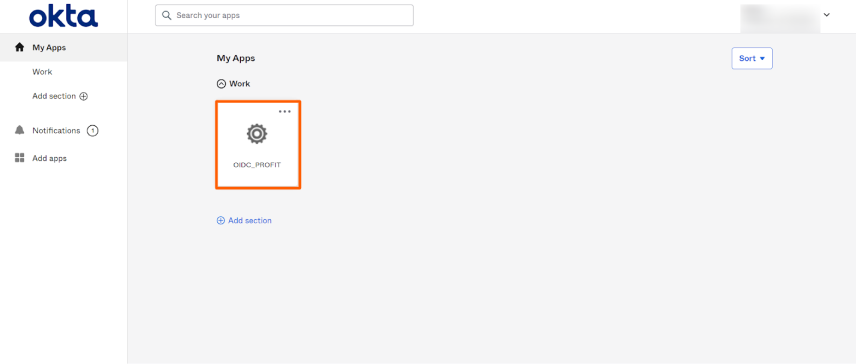The height and width of the screenshot is (364, 856).
Task: Expand the user account menu chevron
Action: click(x=827, y=15)
